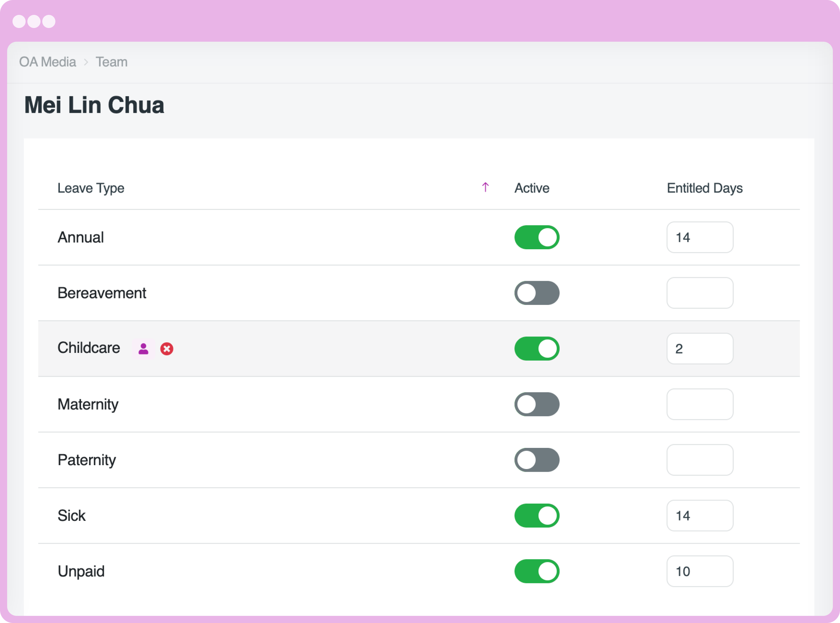The image size is (840, 623).
Task: Focus the Unpaid entitled days field
Action: (x=700, y=571)
